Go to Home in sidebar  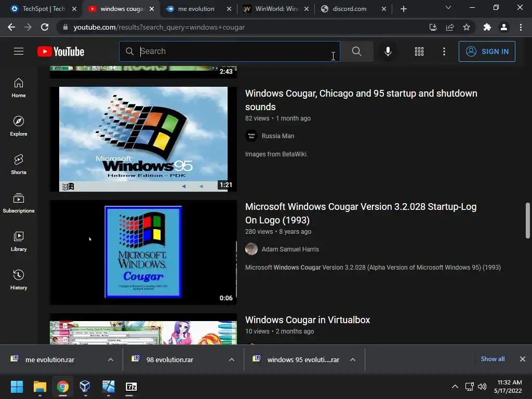coord(19,88)
